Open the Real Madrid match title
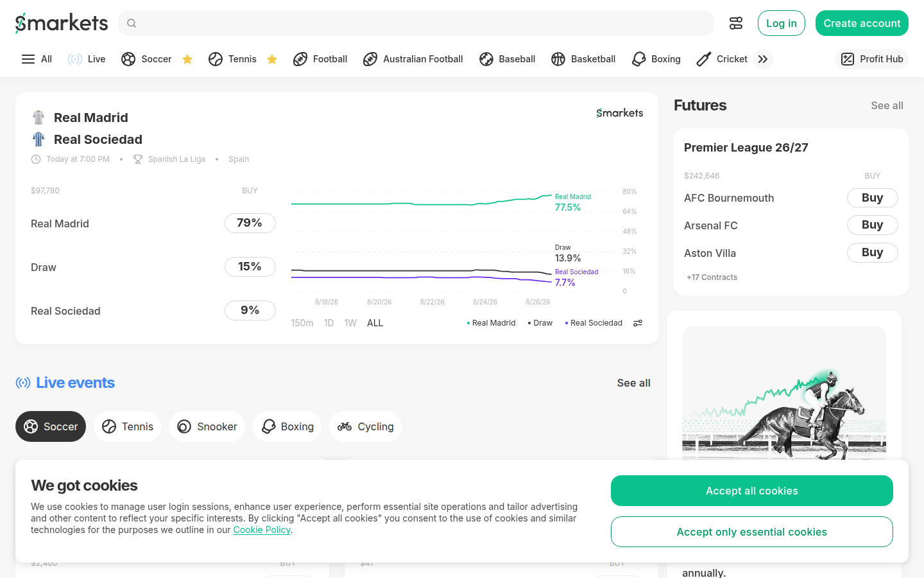924x578 pixels. (x=91, y=118)
